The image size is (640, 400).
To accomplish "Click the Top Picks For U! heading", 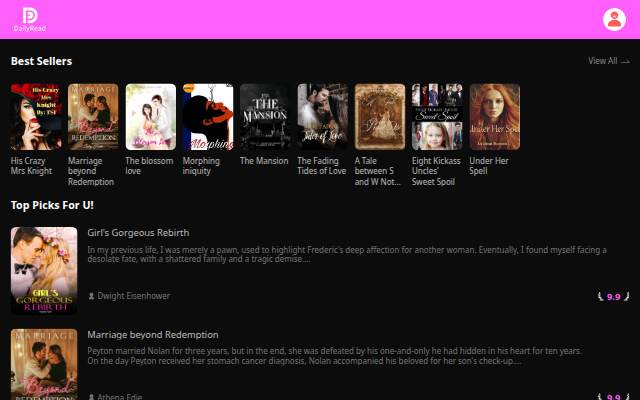I will pos(52,205).
